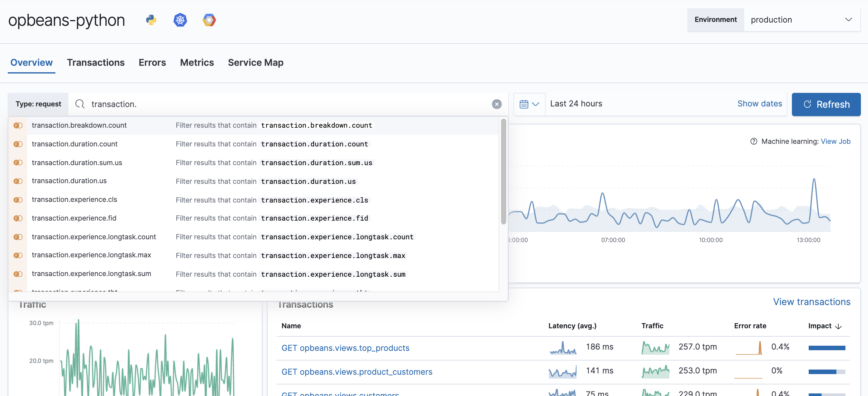868x396 pixels.
Task: Click the Type: request filter pill
Action: click(38, 104)
